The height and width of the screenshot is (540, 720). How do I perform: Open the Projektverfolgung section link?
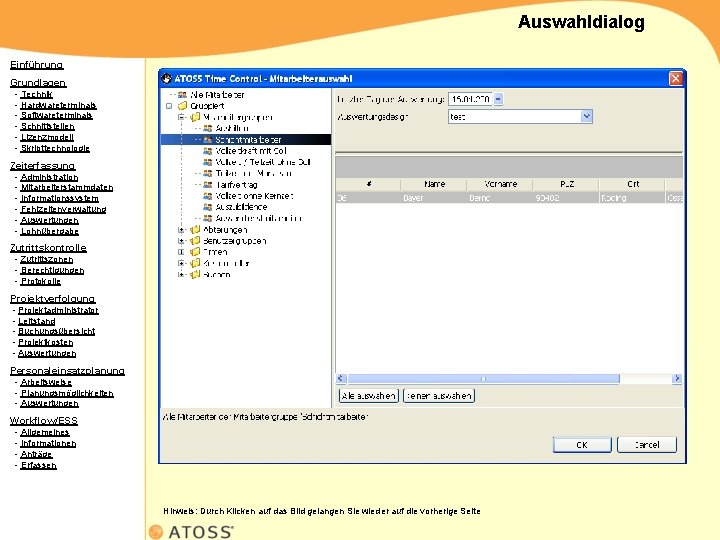click(x=53, y=299)
